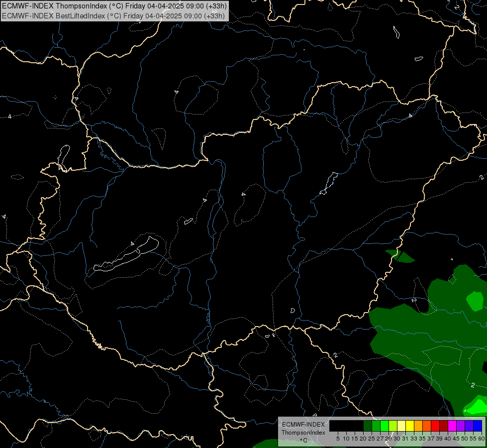Click the legend tick label 37
This screenshot has width=487, height=448.
tap(431, 439)
